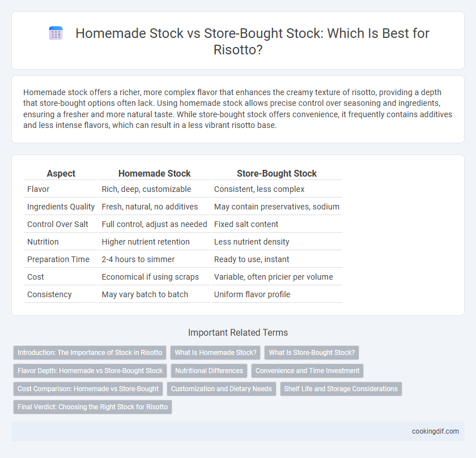Open 'Convenience and Time Investment' tag

(x=307, y=371)
